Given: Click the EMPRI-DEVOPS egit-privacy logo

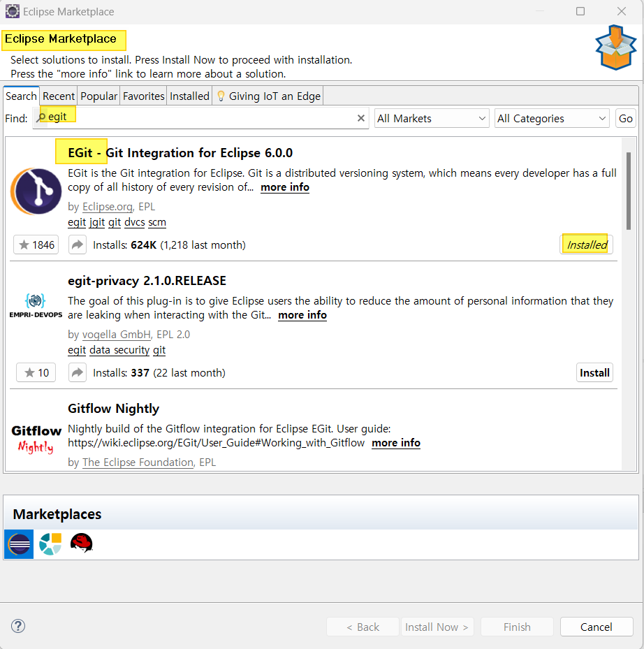Looking at the screenshot, I should tap(36, 305).
